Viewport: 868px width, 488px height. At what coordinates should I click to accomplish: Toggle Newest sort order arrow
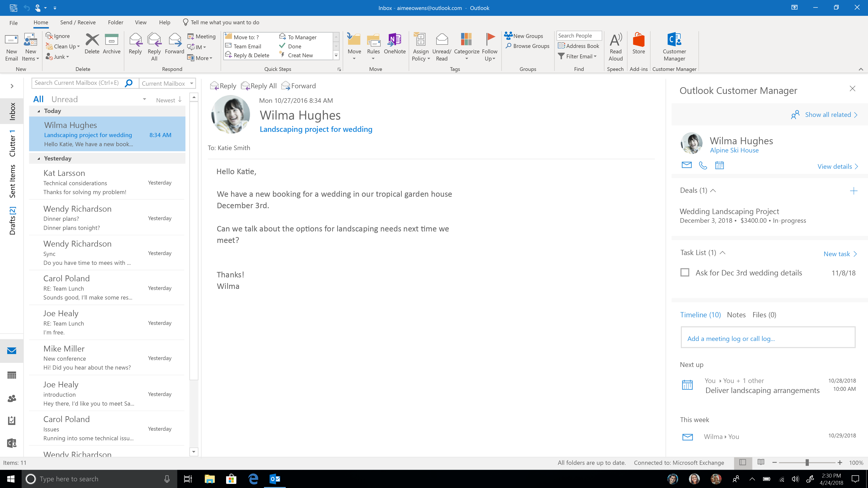point(180,99)
